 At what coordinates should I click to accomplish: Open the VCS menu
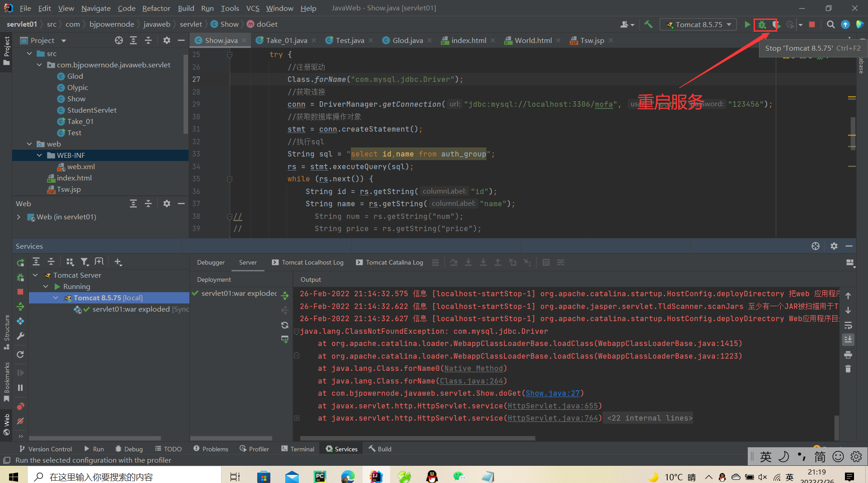253,8
